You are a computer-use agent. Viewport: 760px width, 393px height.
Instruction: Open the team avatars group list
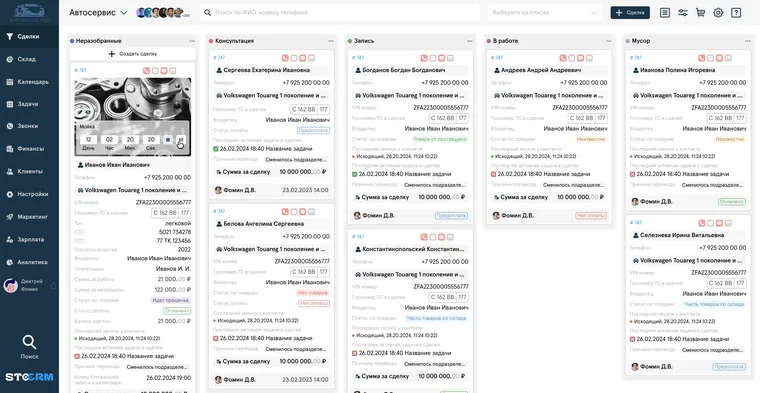pos(163,13)
